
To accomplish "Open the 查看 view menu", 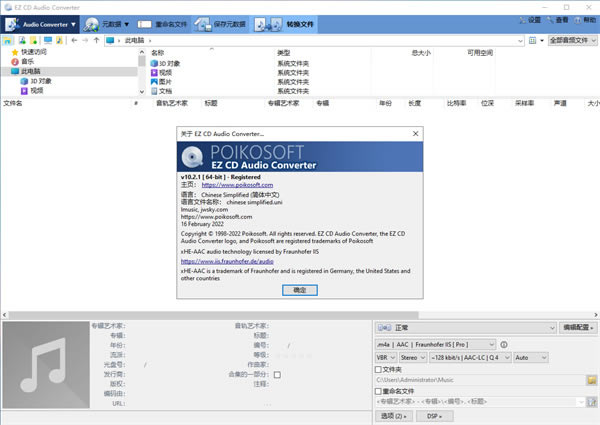I will click(x=558, y=20).
